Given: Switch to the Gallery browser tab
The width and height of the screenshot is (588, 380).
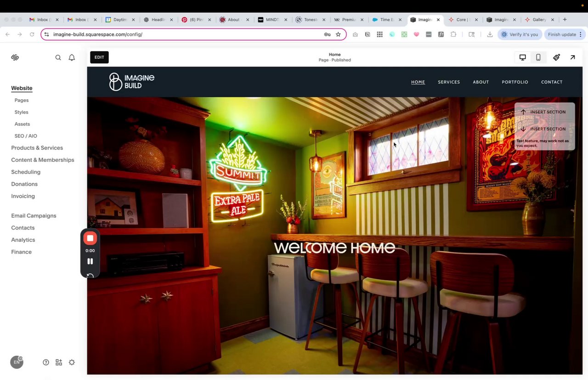Looking at the screenshot, I should tap(539, 20).
